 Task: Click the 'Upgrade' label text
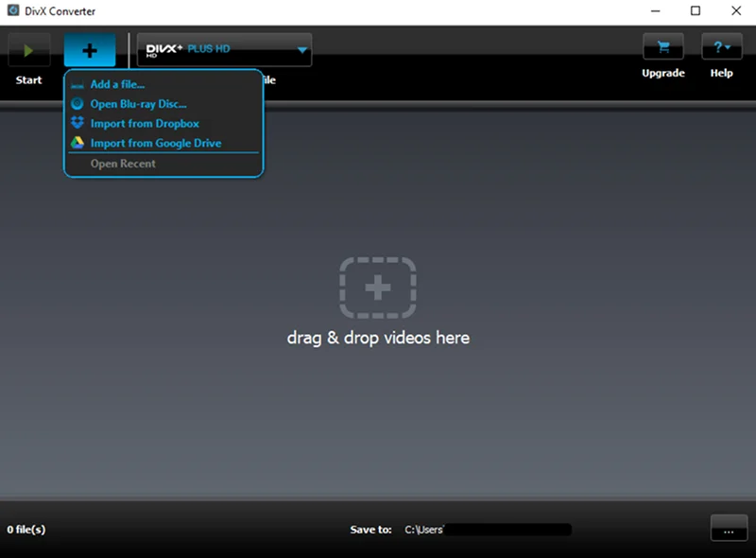point(663,73)
